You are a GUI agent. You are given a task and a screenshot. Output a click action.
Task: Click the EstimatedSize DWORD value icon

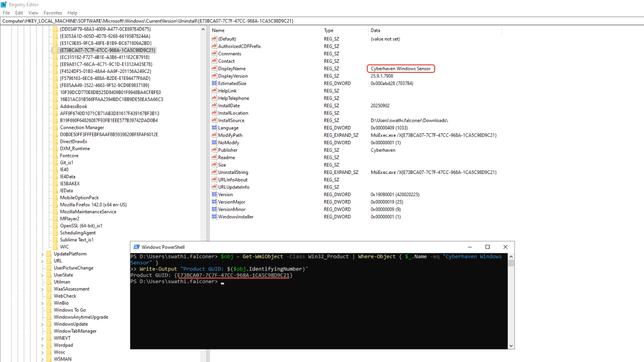click(214, 83)
